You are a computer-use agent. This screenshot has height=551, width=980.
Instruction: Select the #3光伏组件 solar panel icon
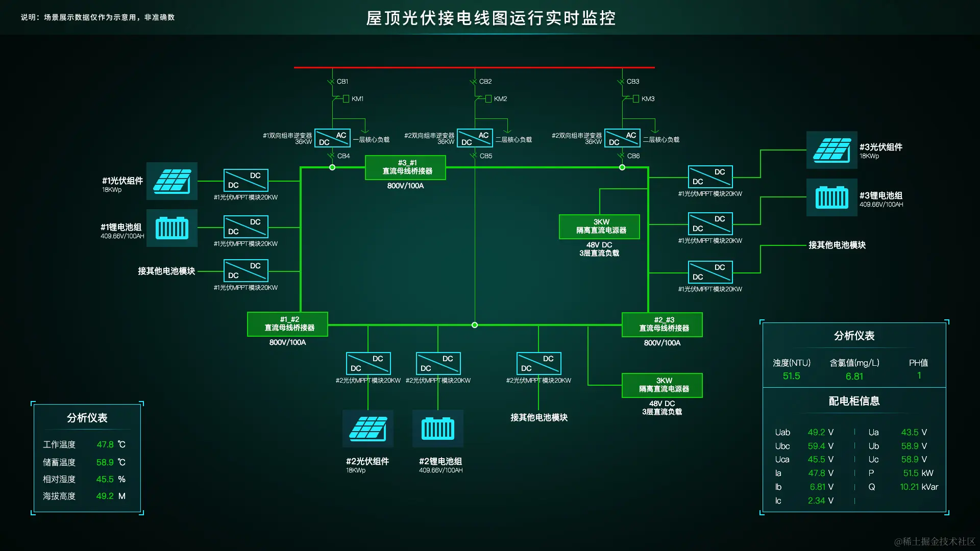832,151
